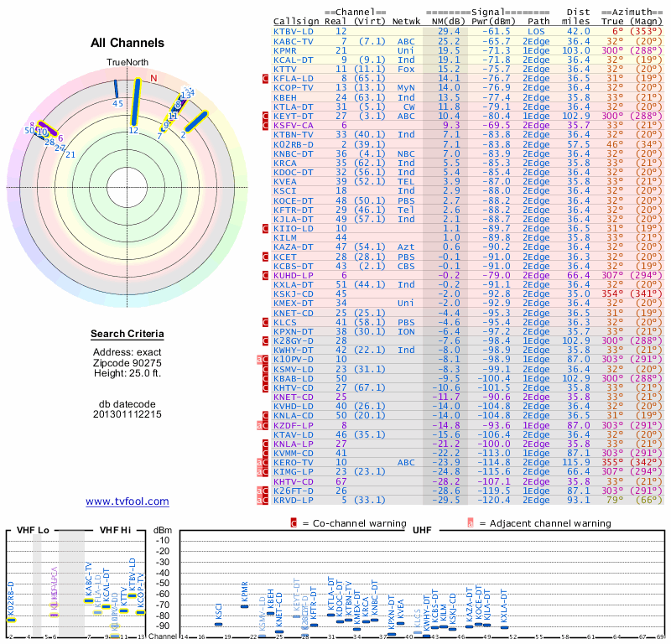Select the KCBS-DT callsign in the table
Screen dimensions: 671x644
pos(294,266)
